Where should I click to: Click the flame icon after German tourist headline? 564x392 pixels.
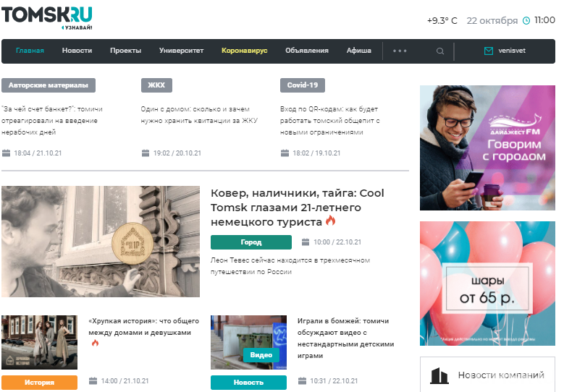[x=330, y=221]
